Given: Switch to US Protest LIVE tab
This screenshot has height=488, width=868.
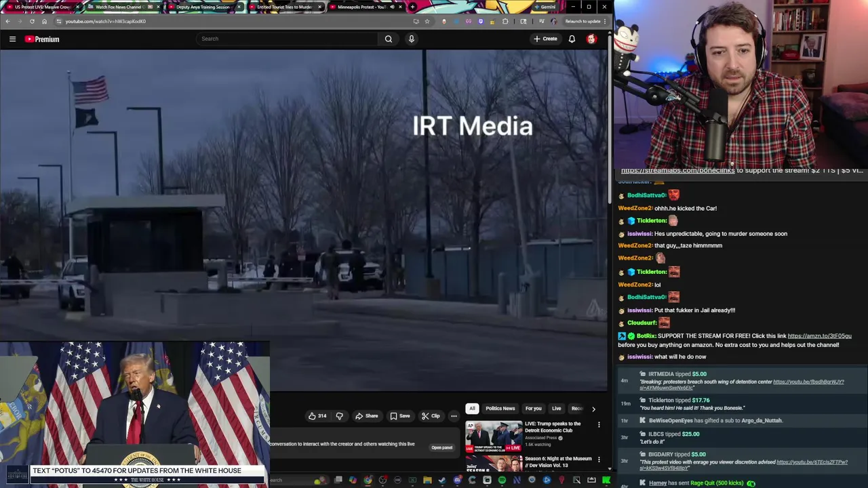Looking at the screenshot, I should [42, 7].
